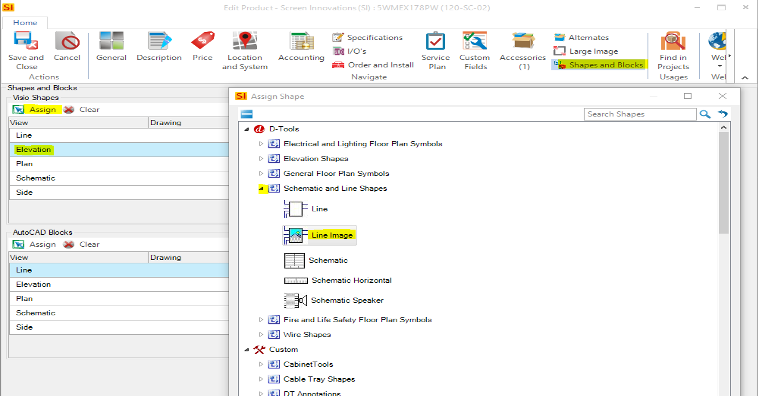Click Clear under AutoCAD Blocks
The width and height of the screenshot is (758, 396).
[x=82, y=244]
